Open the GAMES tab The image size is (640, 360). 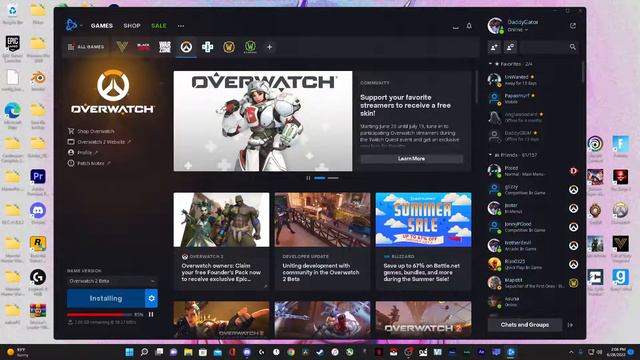click(102, 25)
